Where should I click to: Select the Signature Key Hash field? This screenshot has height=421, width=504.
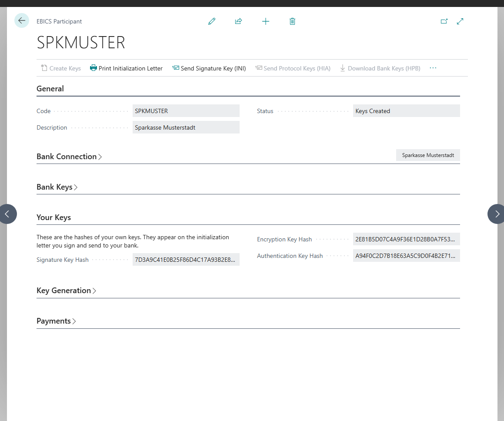click(186, 260)
